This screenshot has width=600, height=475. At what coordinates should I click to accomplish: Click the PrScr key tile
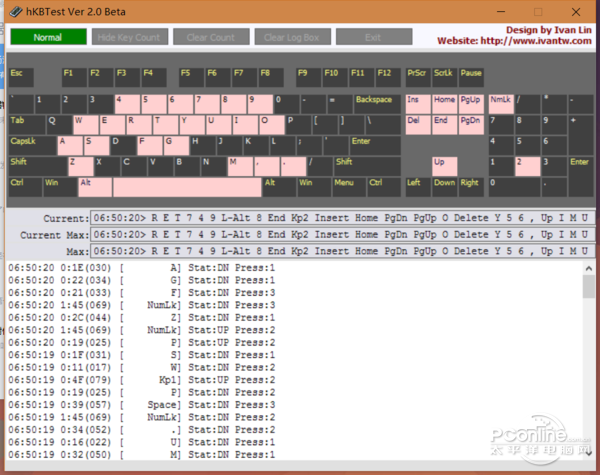pos(418,77)
